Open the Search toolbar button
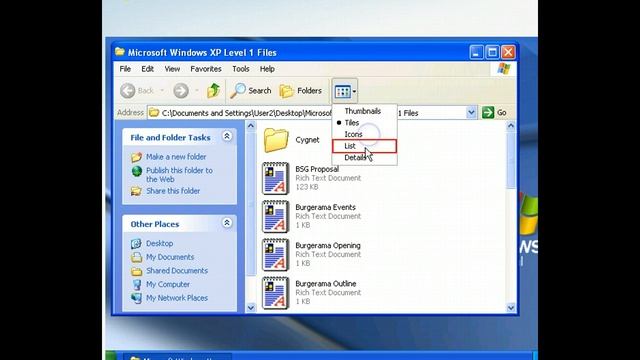640x360 pixels. 251,91
